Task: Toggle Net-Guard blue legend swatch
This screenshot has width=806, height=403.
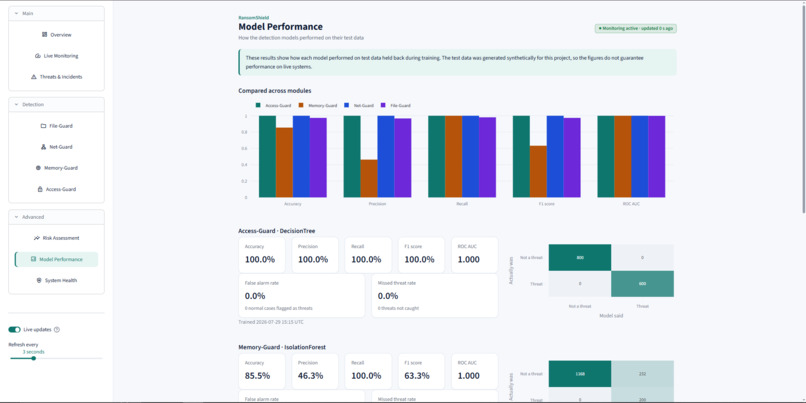Action: (x=347, y=105)
